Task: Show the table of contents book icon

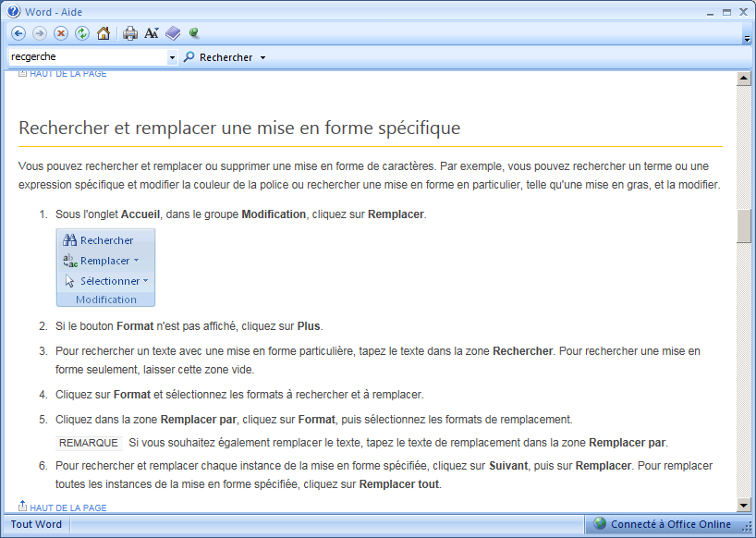Action: (173, 33)
